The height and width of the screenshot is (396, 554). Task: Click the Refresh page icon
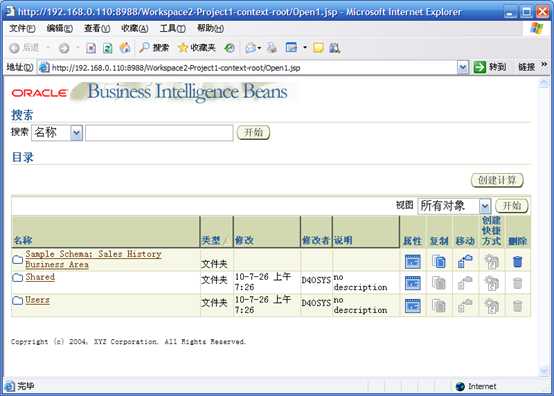click(x=107, y=48)
